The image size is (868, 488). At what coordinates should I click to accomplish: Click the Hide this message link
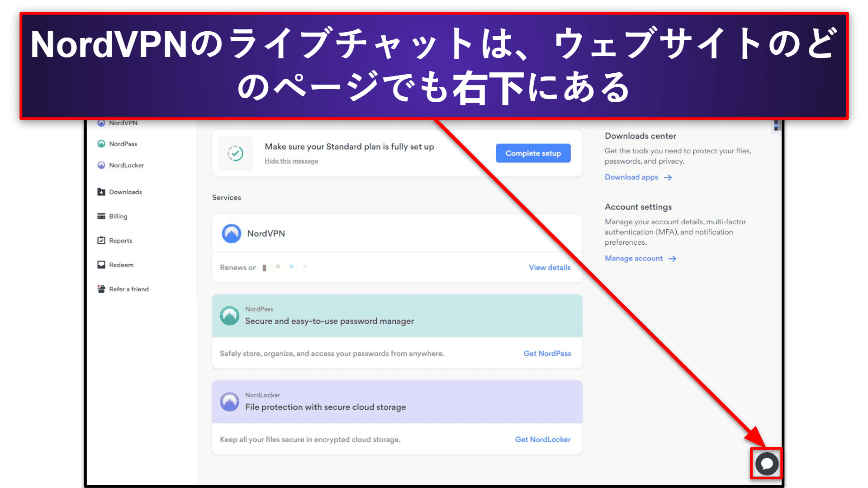(291, 161)
